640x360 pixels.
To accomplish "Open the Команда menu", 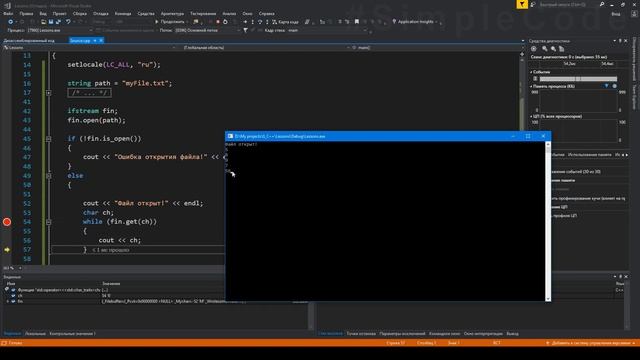I will (123, 13).
